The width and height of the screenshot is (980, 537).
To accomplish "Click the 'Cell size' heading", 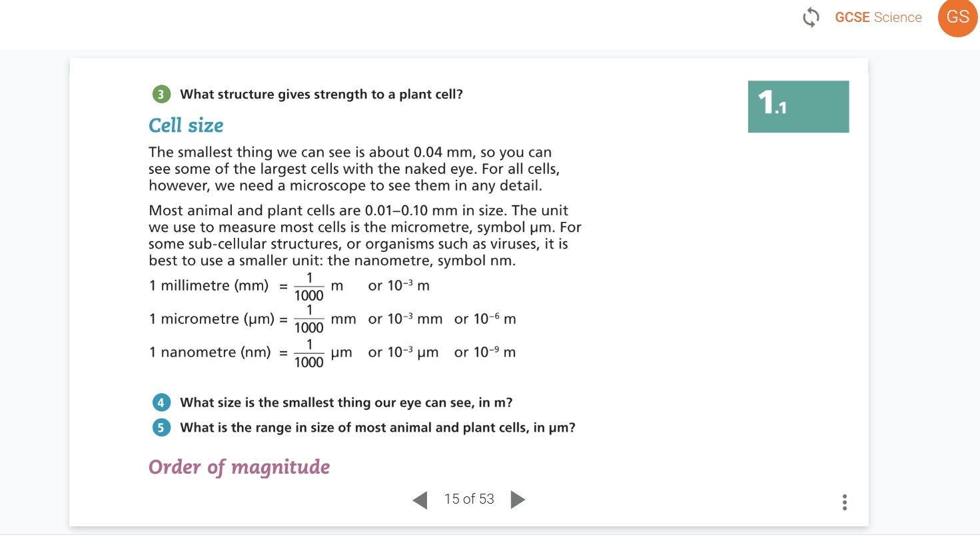I will [186, 125].
